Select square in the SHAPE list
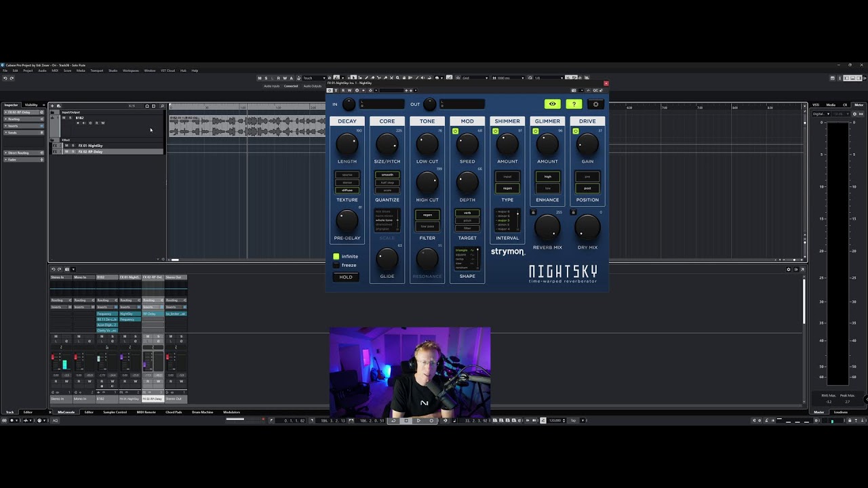868x488 pixels. pyautogui.click(x=462, y=255)
